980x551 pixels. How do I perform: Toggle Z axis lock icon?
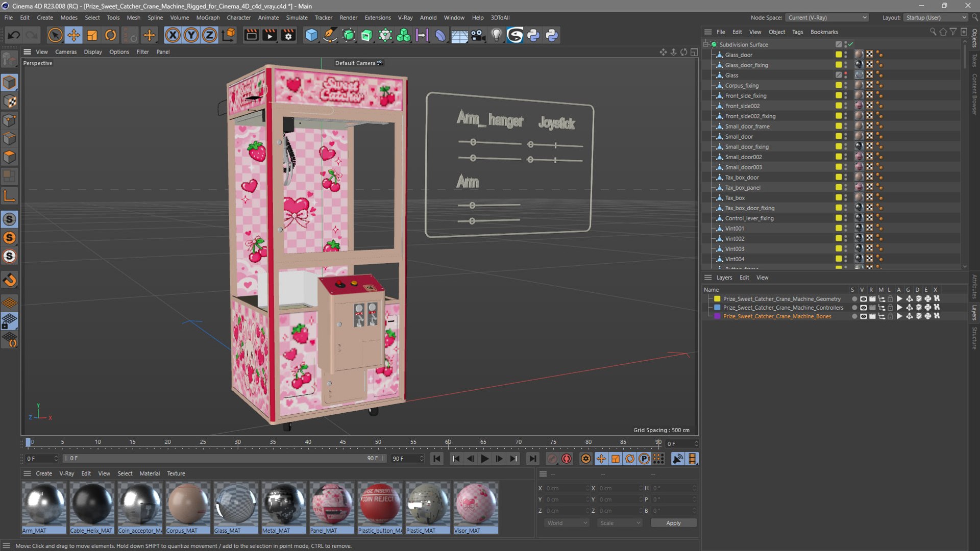[x=209, y=35]
